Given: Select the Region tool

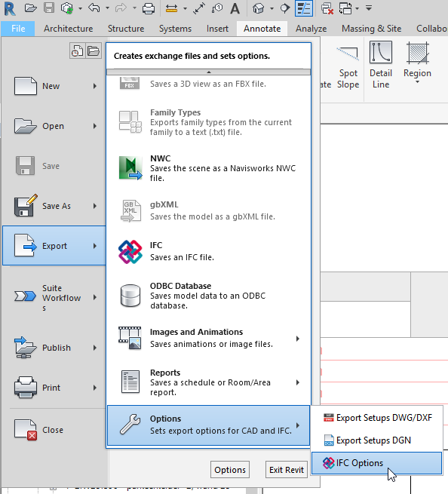Looking at the screenshot, I should point(417,63).
